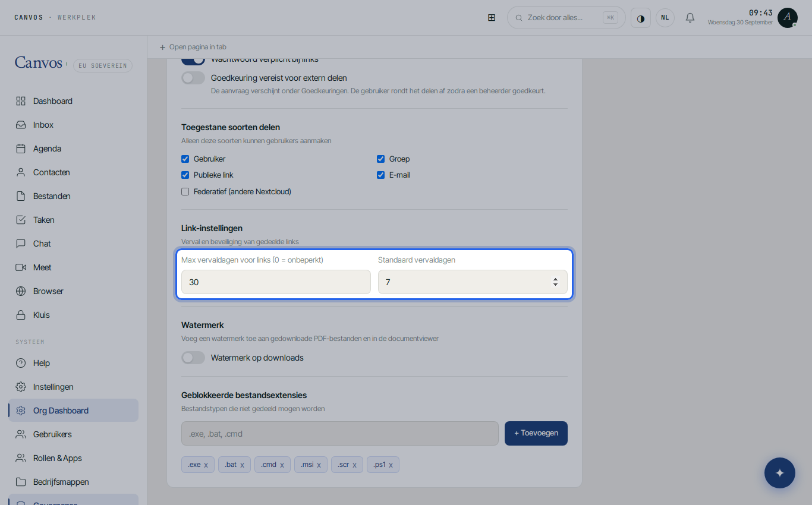Enable Federatief (andere Nextcloud) checkbox
This screenshot has width=812, height=505.
185,192
